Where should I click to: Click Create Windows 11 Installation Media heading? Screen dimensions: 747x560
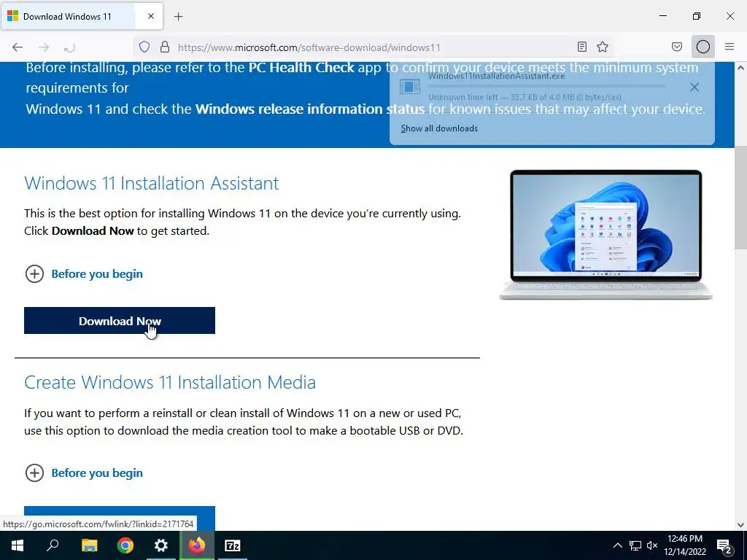click(170, 382)
